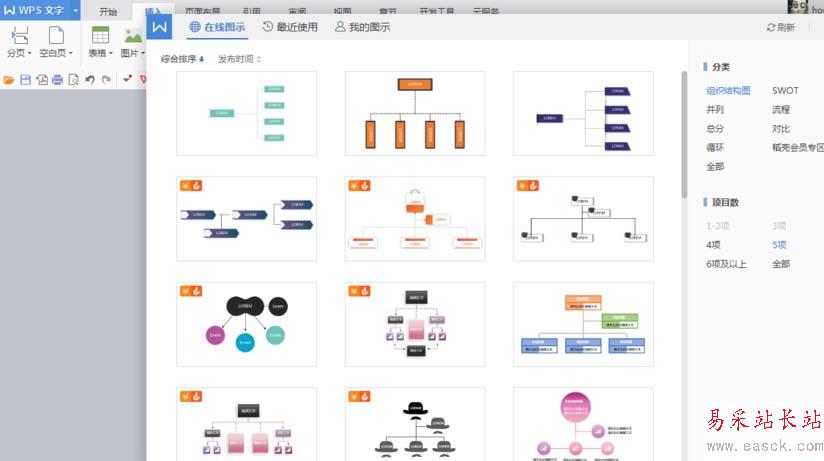Click the 图片 picture icon
The height and width of the screenshot is (461, 824).
click(x=132, y=36)
